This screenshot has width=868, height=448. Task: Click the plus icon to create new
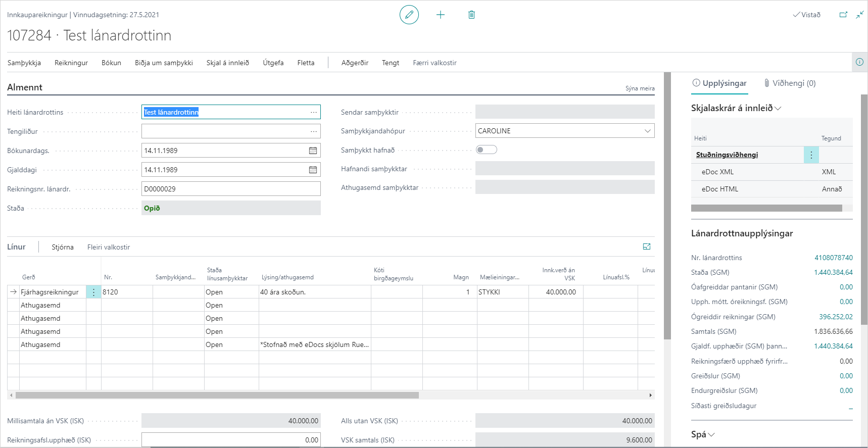pyautogui.click(x=441, y=15)
